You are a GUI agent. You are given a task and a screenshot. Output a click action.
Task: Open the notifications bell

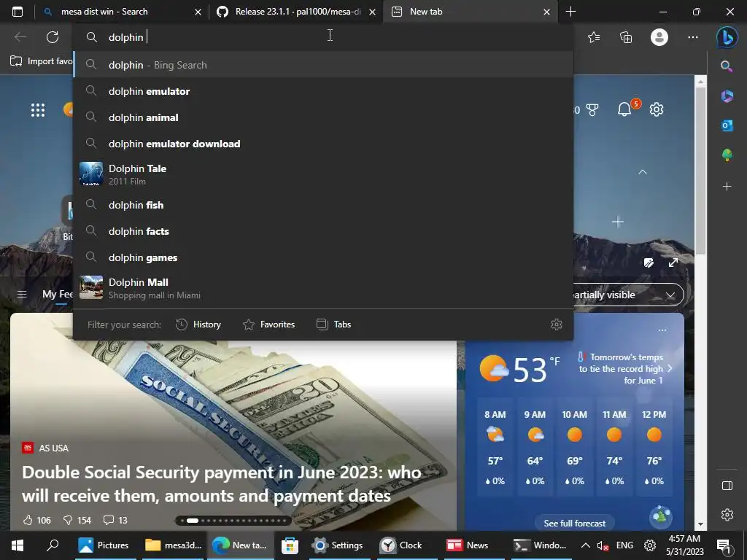(624, 109)
